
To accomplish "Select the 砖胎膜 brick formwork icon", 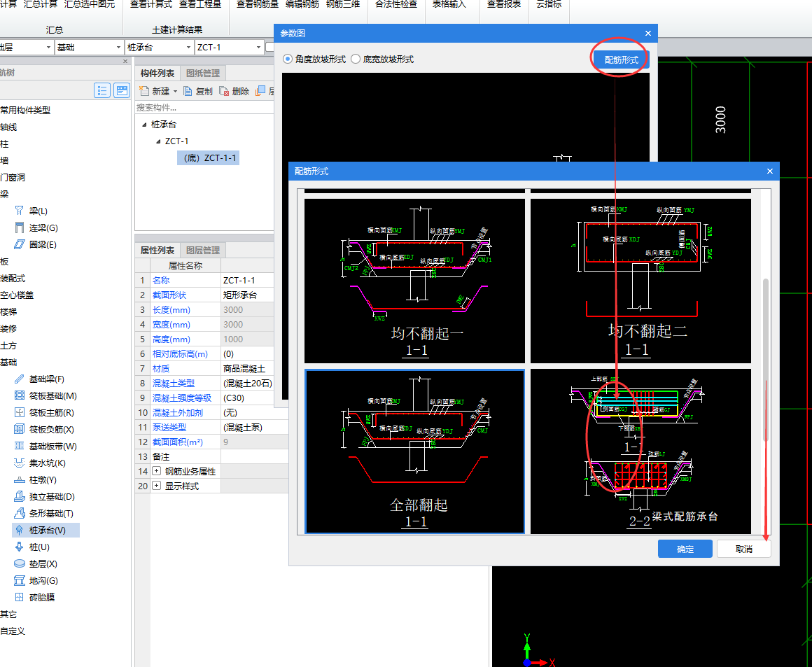I will (x=19, y=597).
